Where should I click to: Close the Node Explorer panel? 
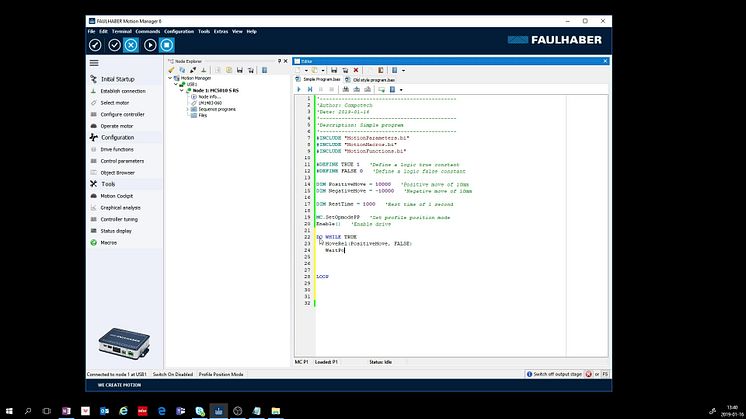285,61
